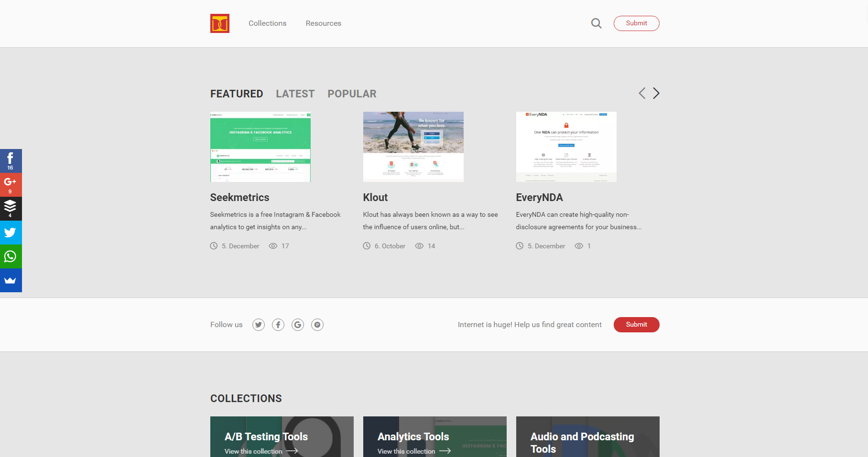Viewport: 868px width, 457px height.
Task: Open the Klout screenshot thumbnail
Action: (x=413, y=147)
